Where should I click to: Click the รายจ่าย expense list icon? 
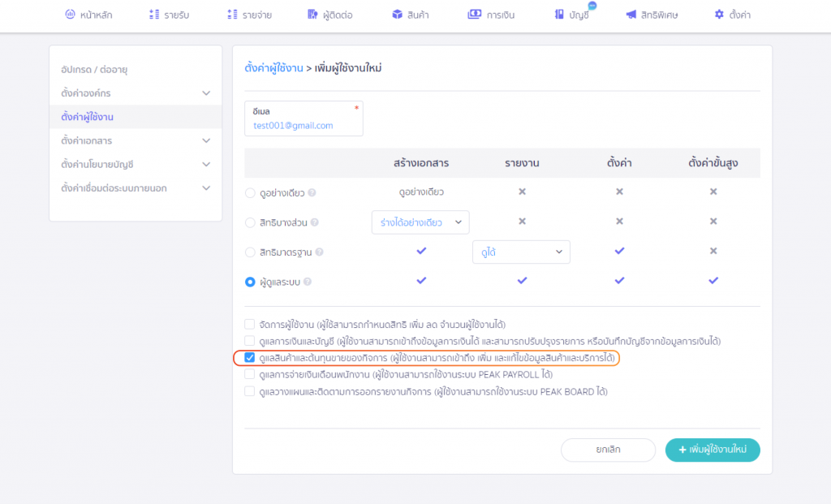coord(232,15)
